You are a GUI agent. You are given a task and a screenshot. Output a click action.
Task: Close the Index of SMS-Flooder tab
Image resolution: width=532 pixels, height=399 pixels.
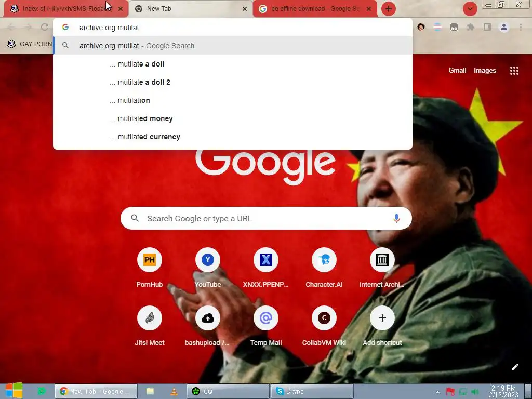121,9
